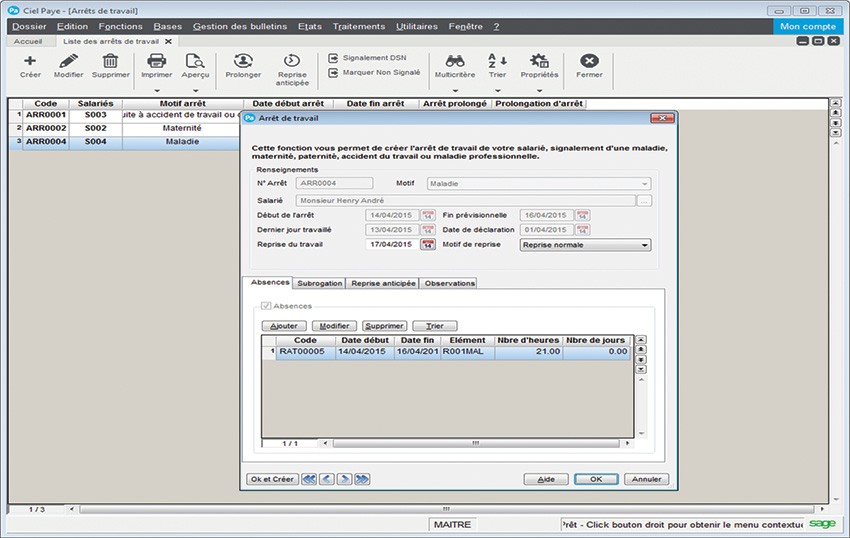
Task: Click the Ajouter button in Absences
Action: pos(284,326)
